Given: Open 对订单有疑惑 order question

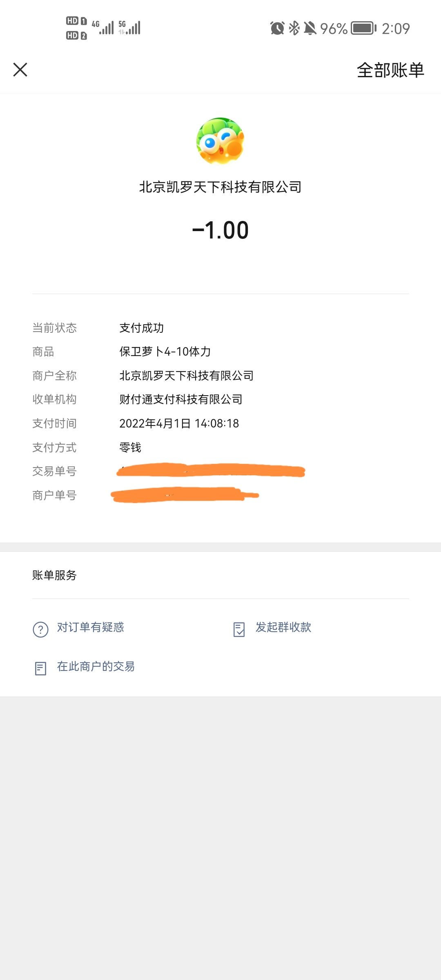Looking at the screenshot, I should point(90,627).
